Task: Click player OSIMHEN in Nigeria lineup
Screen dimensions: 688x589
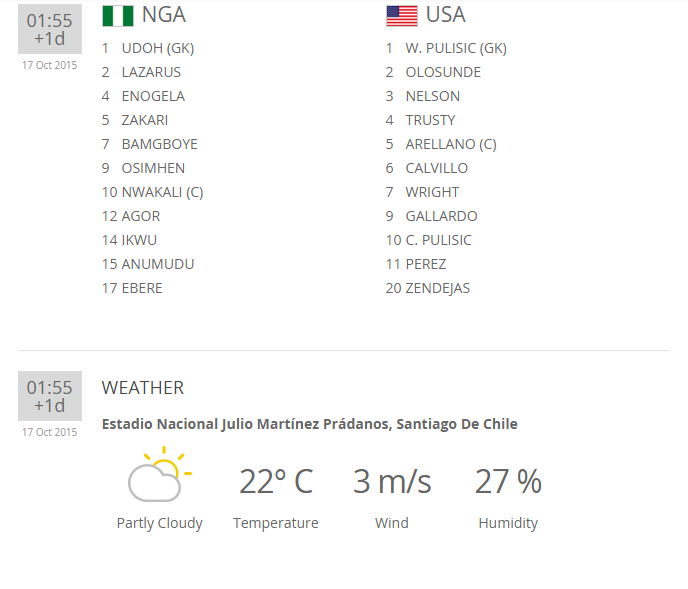Action: pyautogui.click(x=153, y=168)
